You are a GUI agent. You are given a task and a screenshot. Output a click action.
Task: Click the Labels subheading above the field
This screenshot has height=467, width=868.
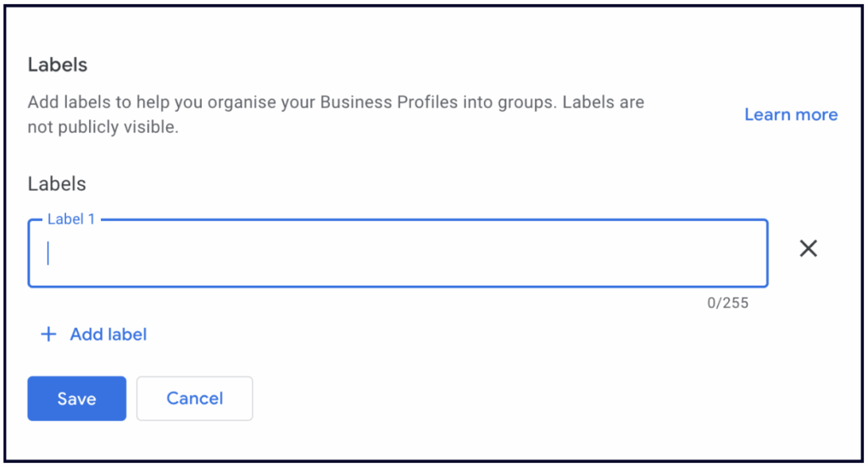[57, 183]
